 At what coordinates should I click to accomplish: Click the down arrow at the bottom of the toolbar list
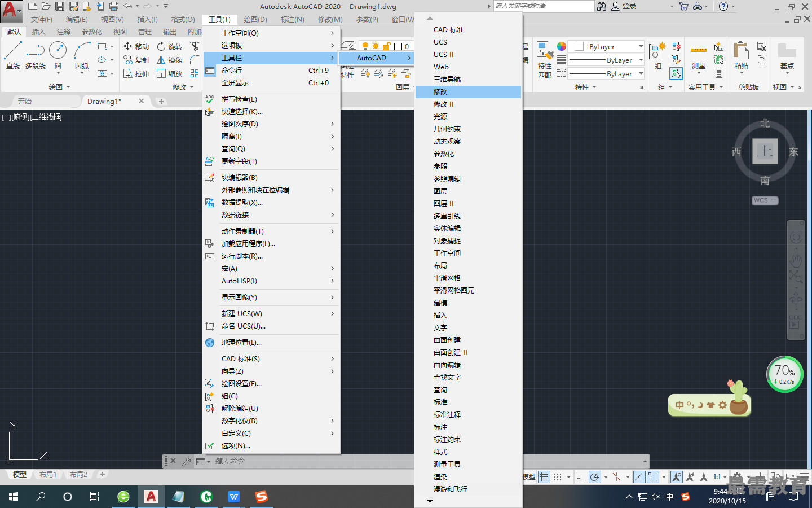[x=430, y=501]
